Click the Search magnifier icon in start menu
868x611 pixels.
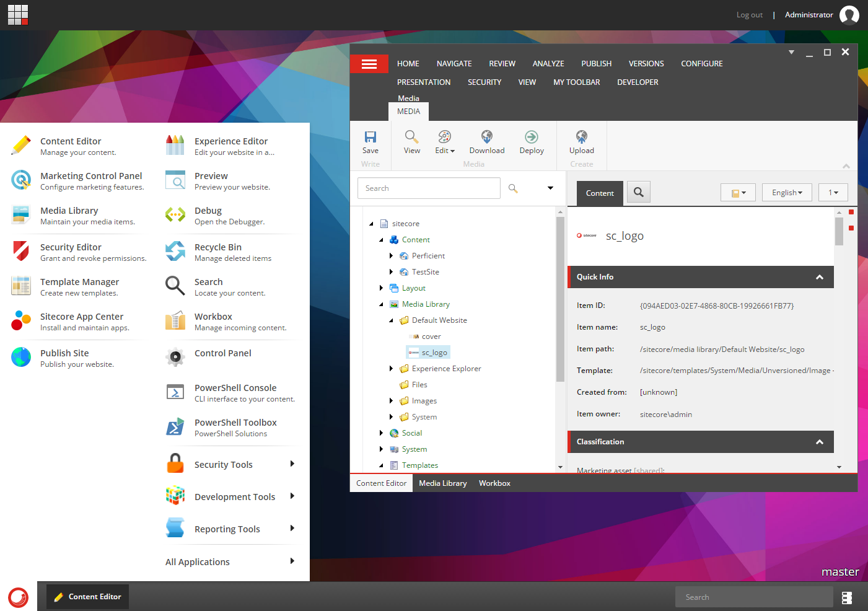pos(175,286)
